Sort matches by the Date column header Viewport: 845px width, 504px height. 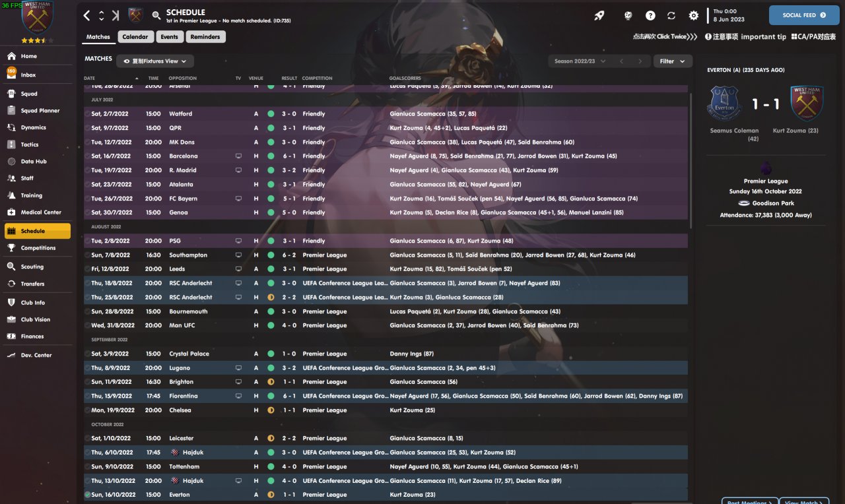(x=90, y=79)
